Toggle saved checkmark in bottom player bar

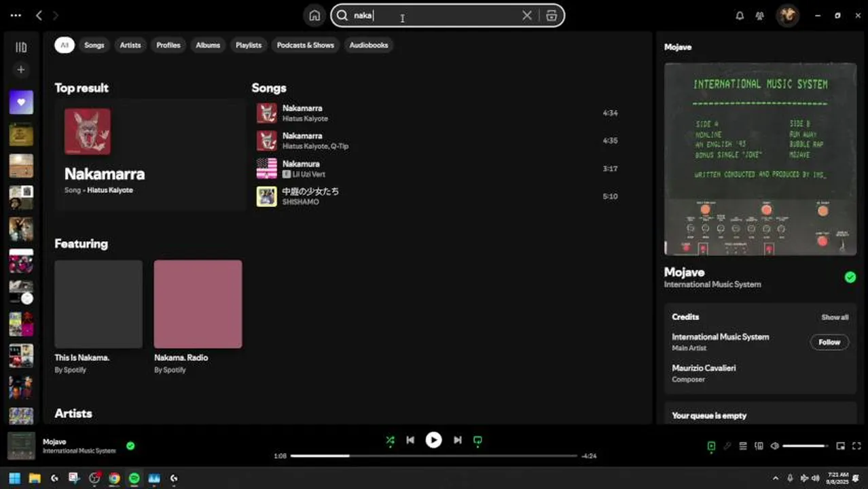tap(130, 446)
